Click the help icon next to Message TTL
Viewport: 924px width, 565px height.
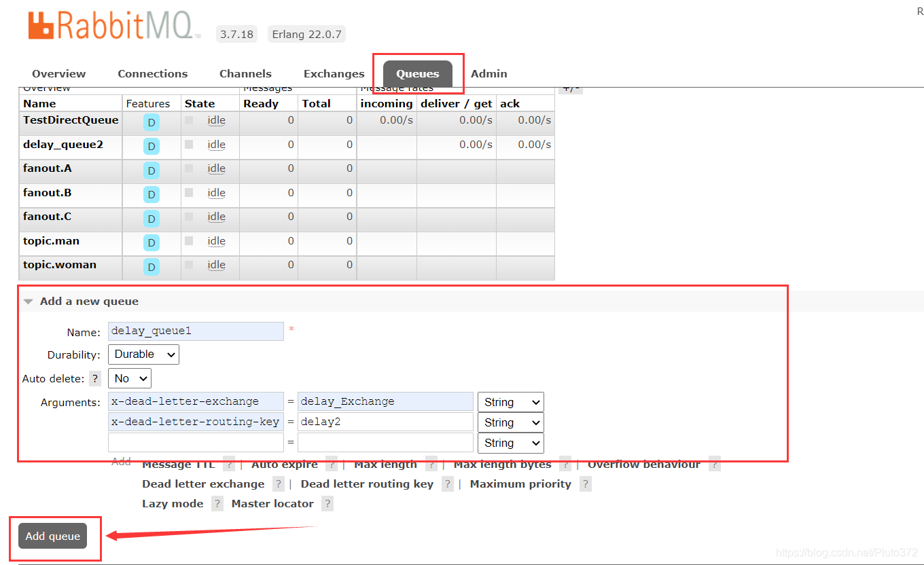[229, 464]
